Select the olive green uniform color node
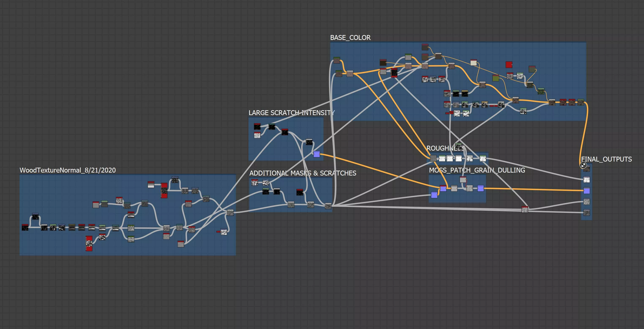The image size is (644, 329). tap(495, 78)
